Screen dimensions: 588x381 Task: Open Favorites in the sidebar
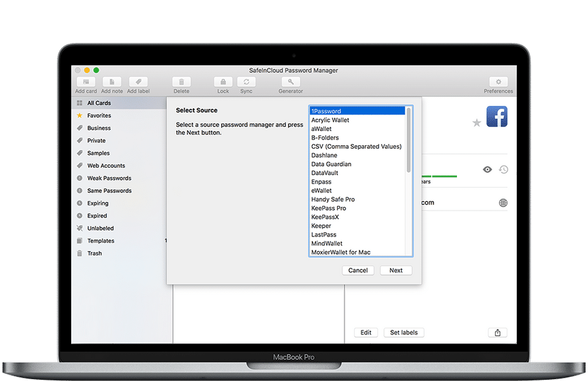(119, 116)
